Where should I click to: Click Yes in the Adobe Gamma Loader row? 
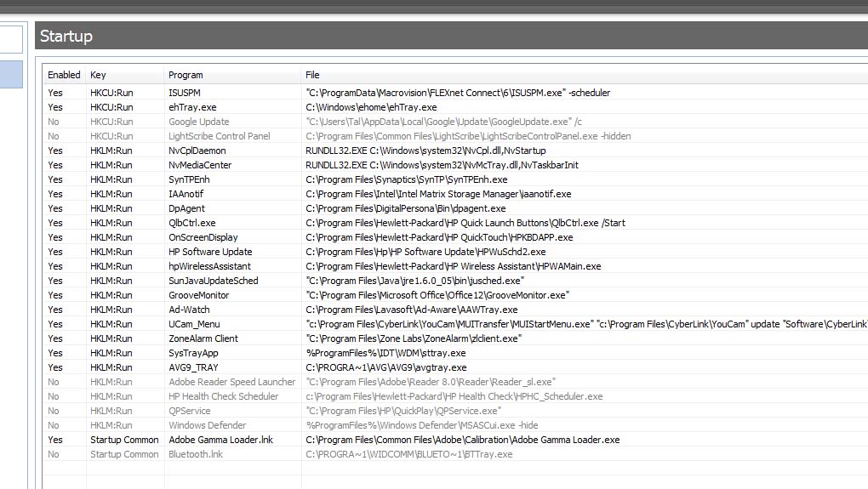55,440
